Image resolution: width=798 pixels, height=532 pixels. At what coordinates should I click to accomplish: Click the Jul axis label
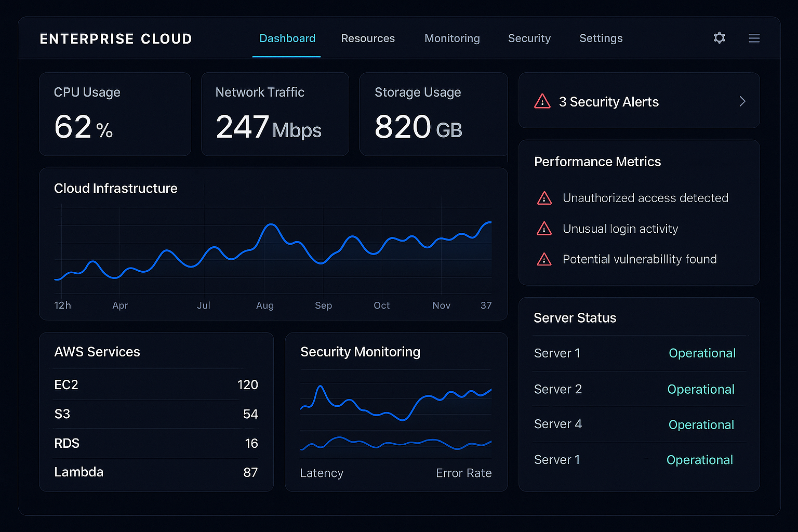pyautogui.click(x=204, y=305)
